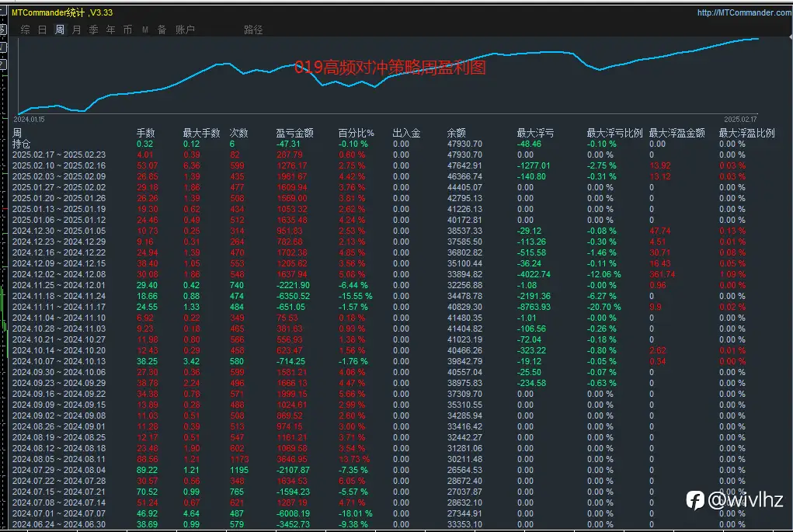Viewport: 793px width, 532px height.
Task: Select week 2025.02.03 ~ 2025.02.09
Action: click(x=59, y=176)
